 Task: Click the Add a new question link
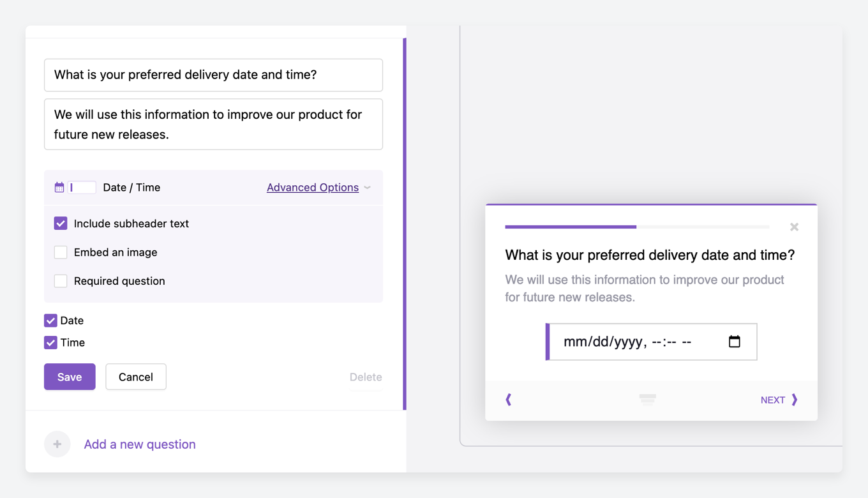pyautogui.click(x=140, y=444)
